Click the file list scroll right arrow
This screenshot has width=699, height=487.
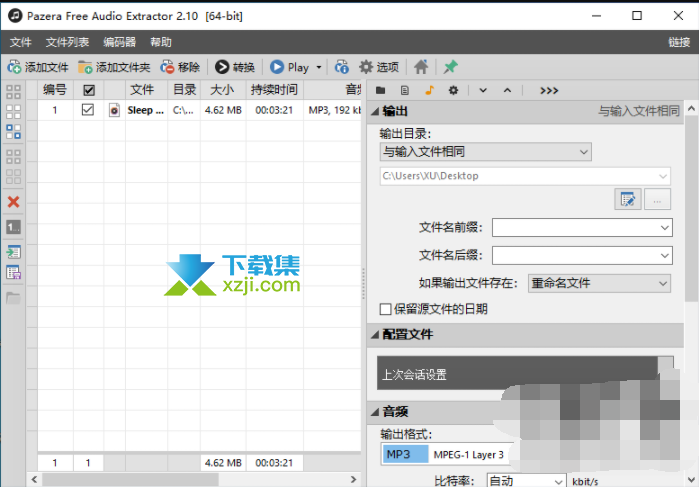coord(354,479)
